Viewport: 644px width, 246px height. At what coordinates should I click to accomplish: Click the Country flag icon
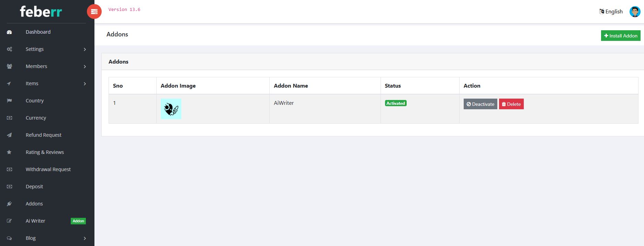(9, 101)
